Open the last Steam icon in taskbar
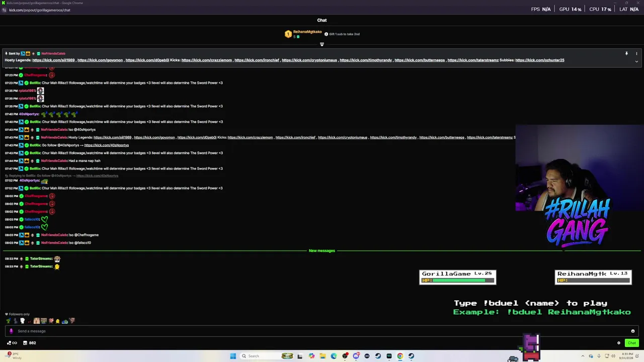The image size is (644, 362). coord(411,356)
